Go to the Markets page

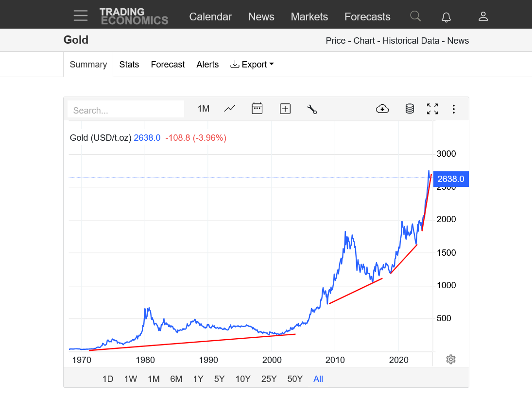click(x=309, y=16)
